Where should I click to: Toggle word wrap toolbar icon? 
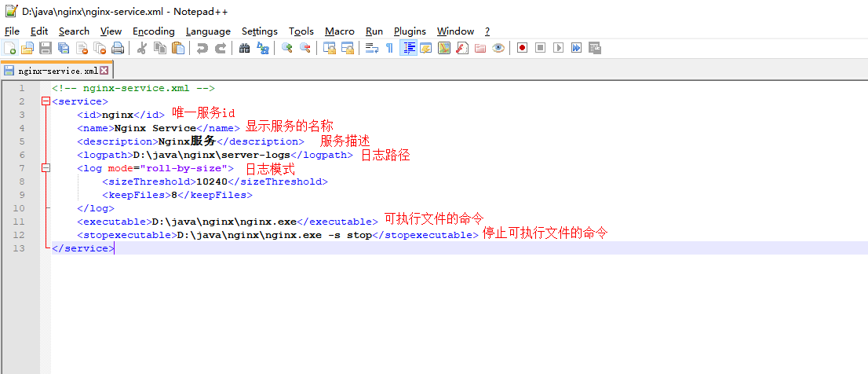point(372,48)
